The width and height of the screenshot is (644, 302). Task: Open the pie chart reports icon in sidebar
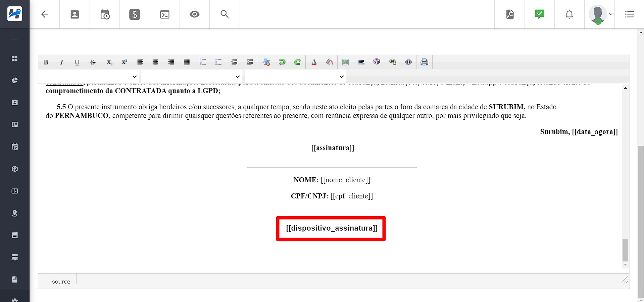pyautogui.click(x=15, y=80)
